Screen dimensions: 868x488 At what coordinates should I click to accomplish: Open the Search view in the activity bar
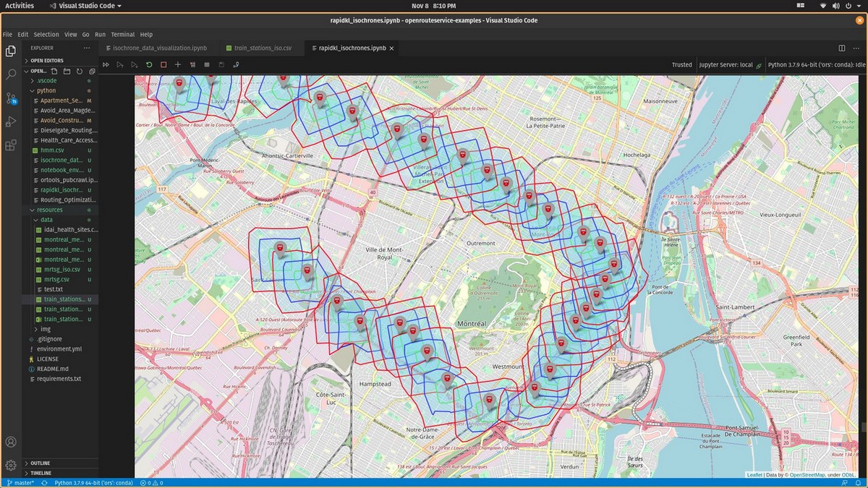(11, 74)
